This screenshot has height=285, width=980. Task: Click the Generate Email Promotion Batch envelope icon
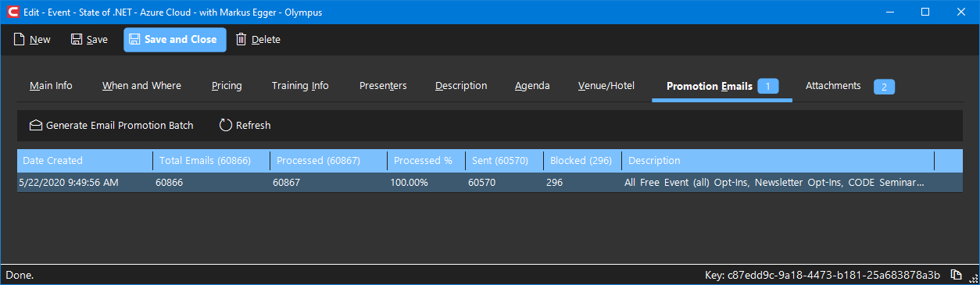coord(35,125)
